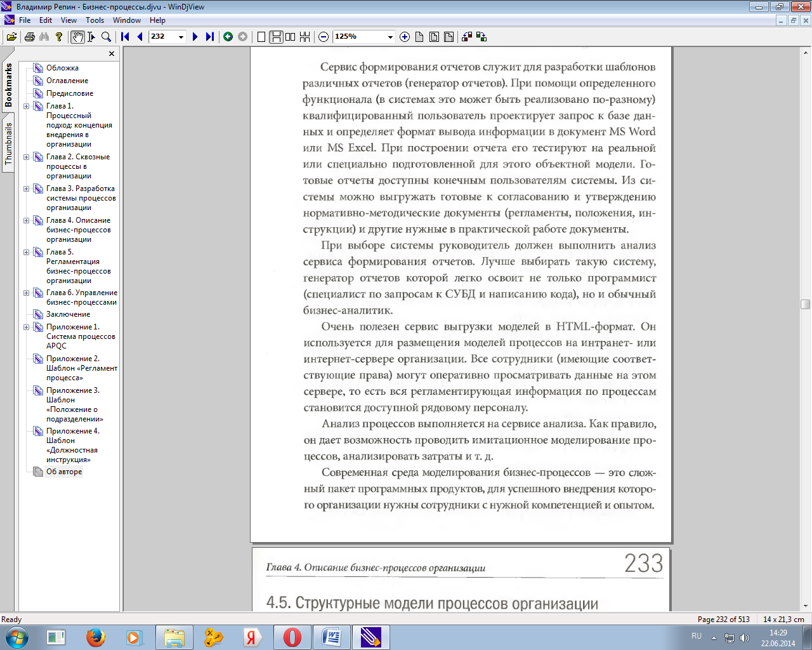
Task: Open the View menu
Action: click(x=69, y=20)
